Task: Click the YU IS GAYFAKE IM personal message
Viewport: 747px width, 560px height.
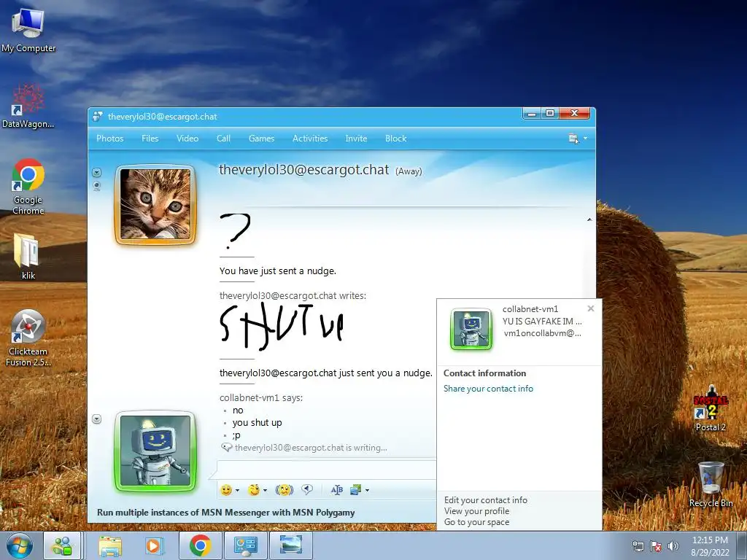Action: click(x=542, y=322)
